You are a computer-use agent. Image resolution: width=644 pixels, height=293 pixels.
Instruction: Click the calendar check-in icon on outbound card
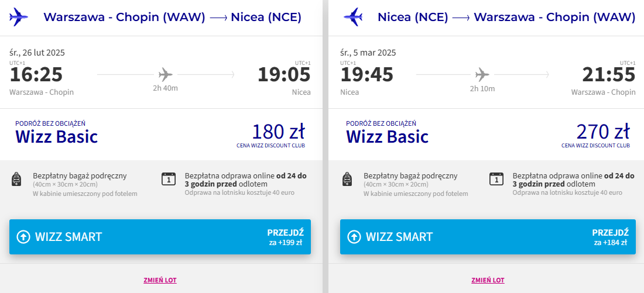(169, 179)
